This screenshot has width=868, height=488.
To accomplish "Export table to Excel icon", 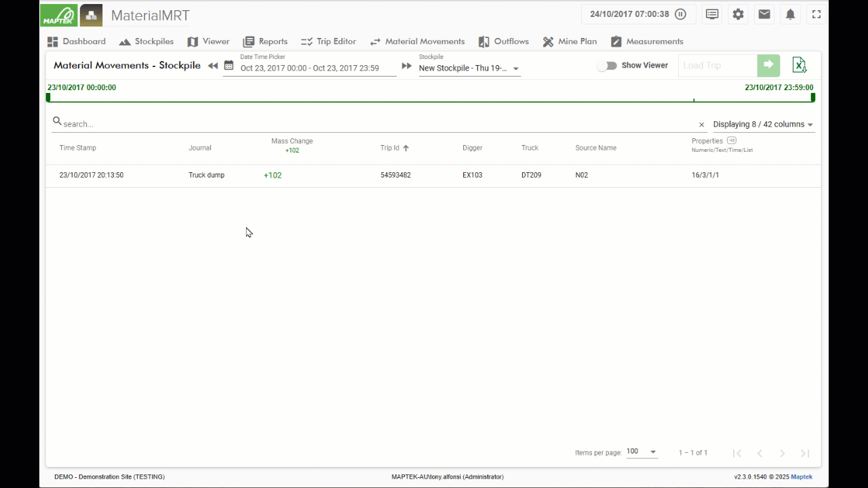I will pyautogui.click(x=800, y=65).
